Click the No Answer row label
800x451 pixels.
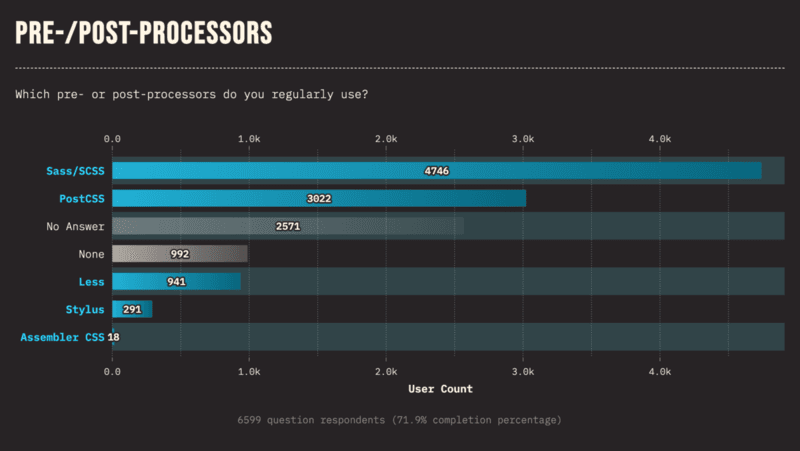pyautogui.click(x=75, y=227)
